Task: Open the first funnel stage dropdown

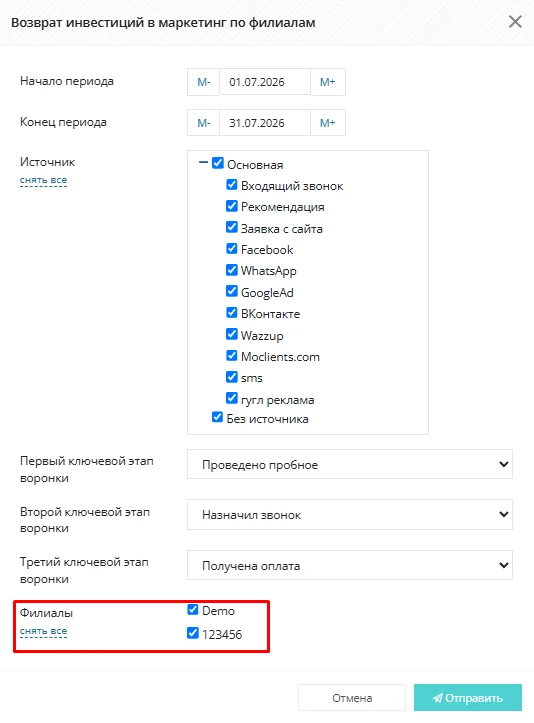Action: click(350, 464)
